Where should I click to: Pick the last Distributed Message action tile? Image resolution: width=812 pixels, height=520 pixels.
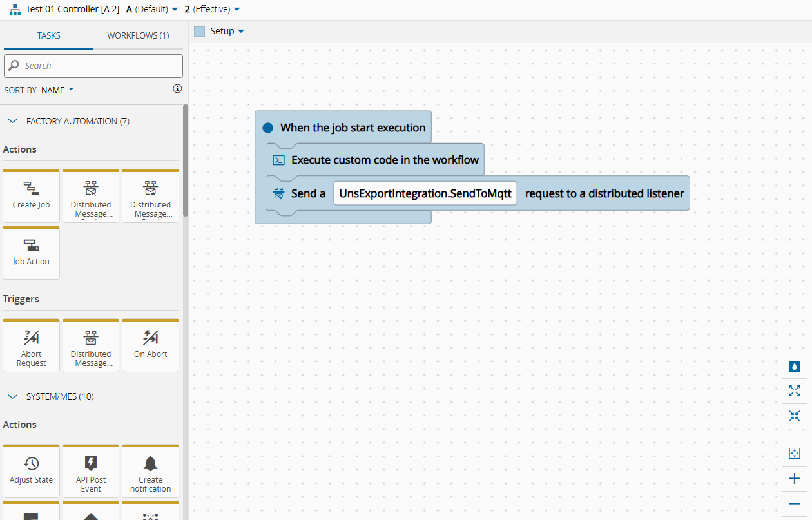150,196
